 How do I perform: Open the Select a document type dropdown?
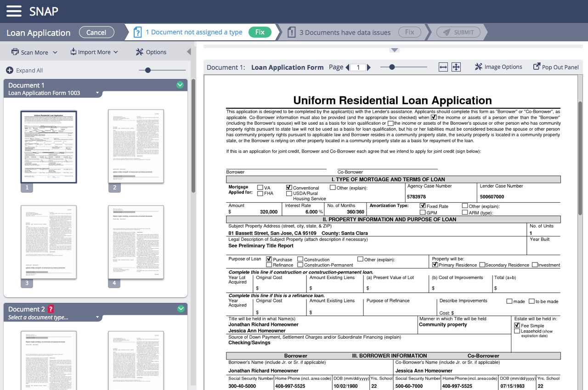pyautogui.click(x=54, y=318)
